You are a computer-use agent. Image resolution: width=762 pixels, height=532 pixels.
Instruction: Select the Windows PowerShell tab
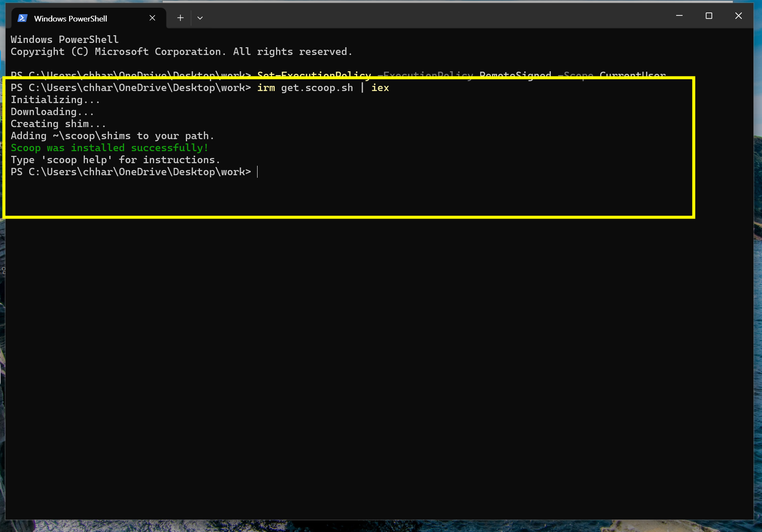pyautogui.click(x=88, y=18)
